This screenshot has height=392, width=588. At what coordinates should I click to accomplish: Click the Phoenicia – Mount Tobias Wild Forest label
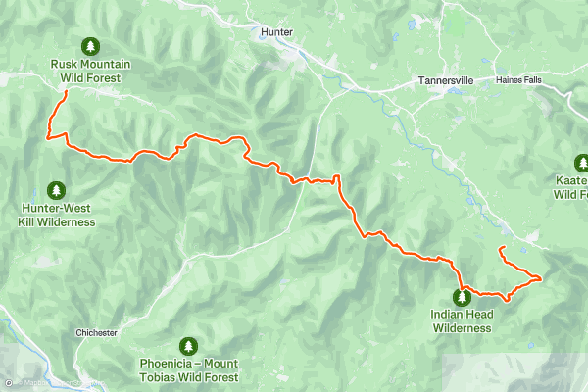pos(189,370)
